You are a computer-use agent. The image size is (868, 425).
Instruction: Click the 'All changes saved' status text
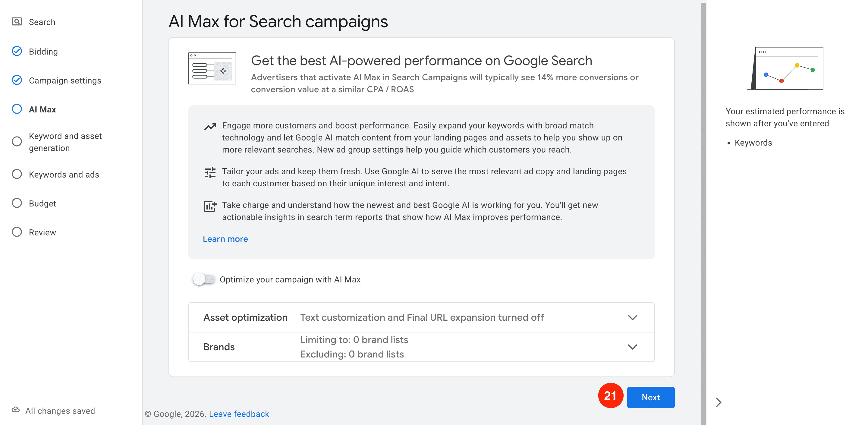coord(60,411)
